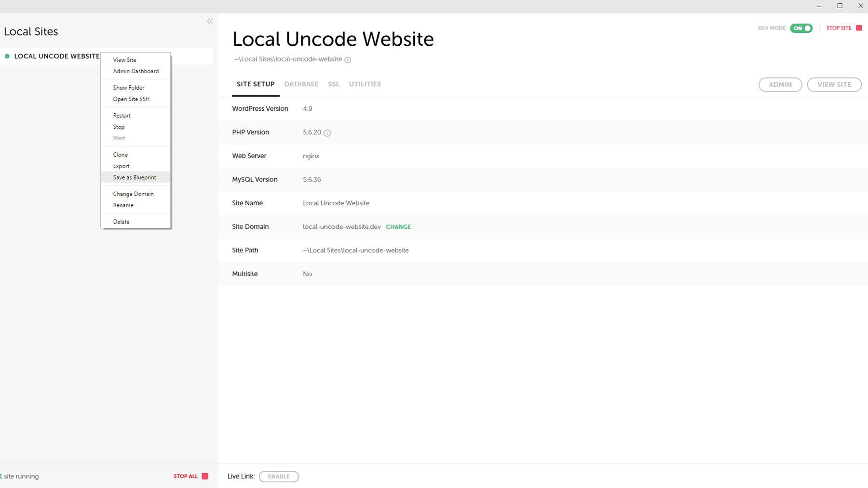The width and height of the screenshot is (868, 488).
Task: Select Local Uncode Website in the sites list
Action: click(57, 56)
